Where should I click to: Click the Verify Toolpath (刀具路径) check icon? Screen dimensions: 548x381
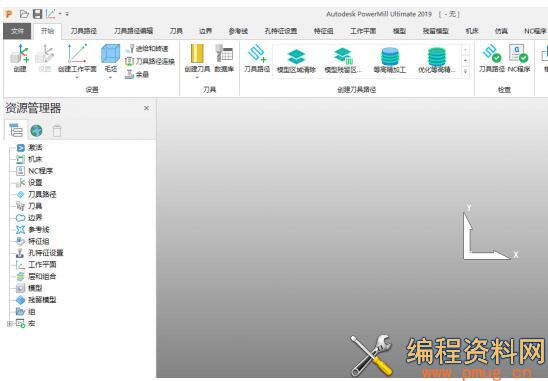[x=492, y=53]
